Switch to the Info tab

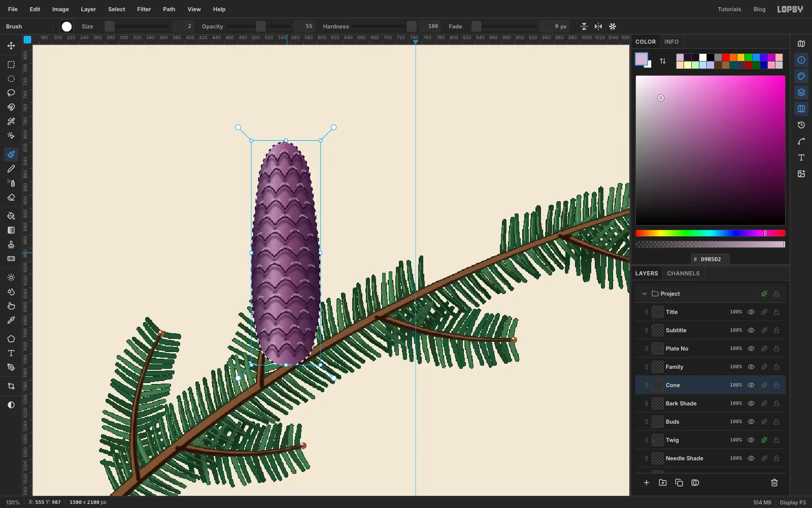tap(671, 42)
